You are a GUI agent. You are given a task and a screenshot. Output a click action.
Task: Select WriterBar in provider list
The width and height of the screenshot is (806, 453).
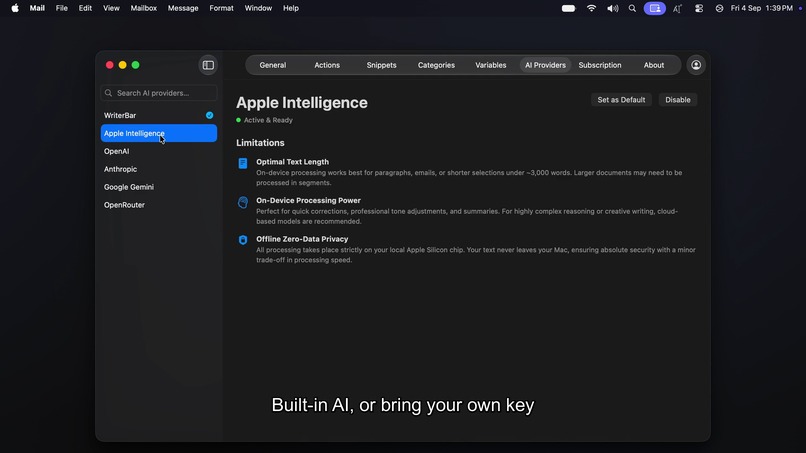pyautogui.click(x=159, y=115)
